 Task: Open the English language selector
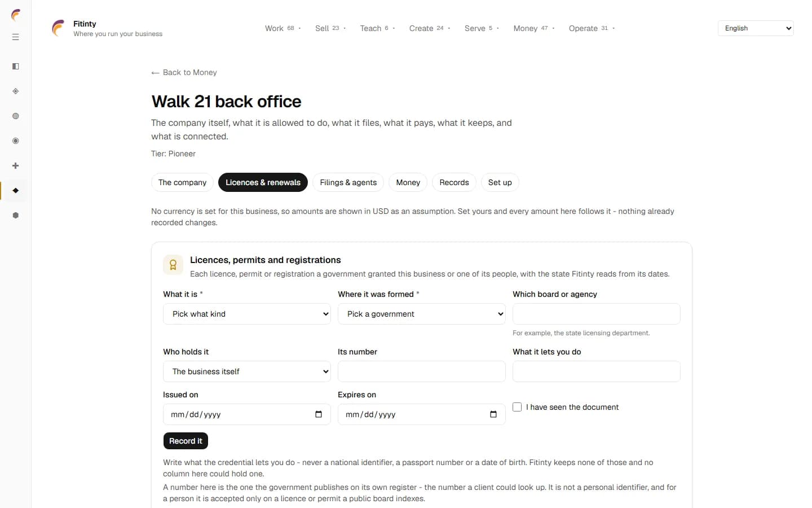756,28
